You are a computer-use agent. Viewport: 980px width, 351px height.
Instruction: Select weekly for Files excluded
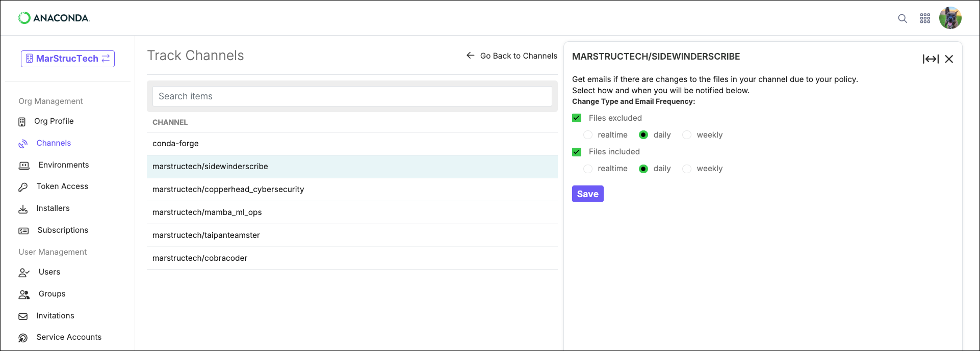(x=687, y=135)
